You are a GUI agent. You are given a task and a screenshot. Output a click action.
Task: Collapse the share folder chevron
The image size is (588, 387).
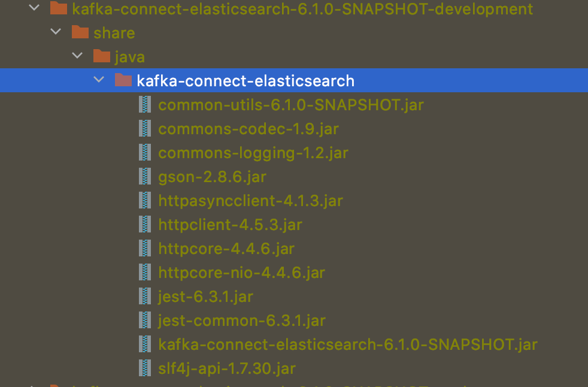click(56, 32)
